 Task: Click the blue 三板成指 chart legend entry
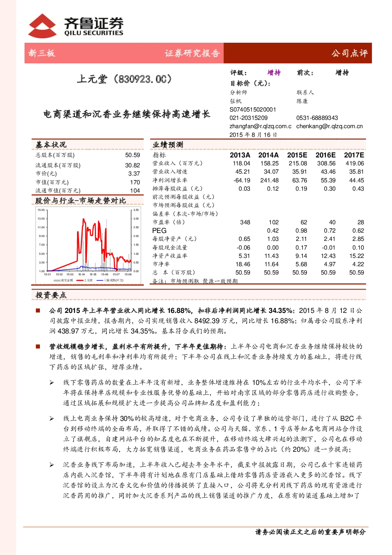point(110,280)
